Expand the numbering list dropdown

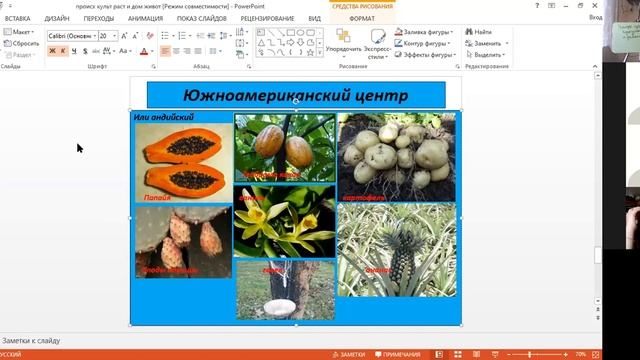190,36
